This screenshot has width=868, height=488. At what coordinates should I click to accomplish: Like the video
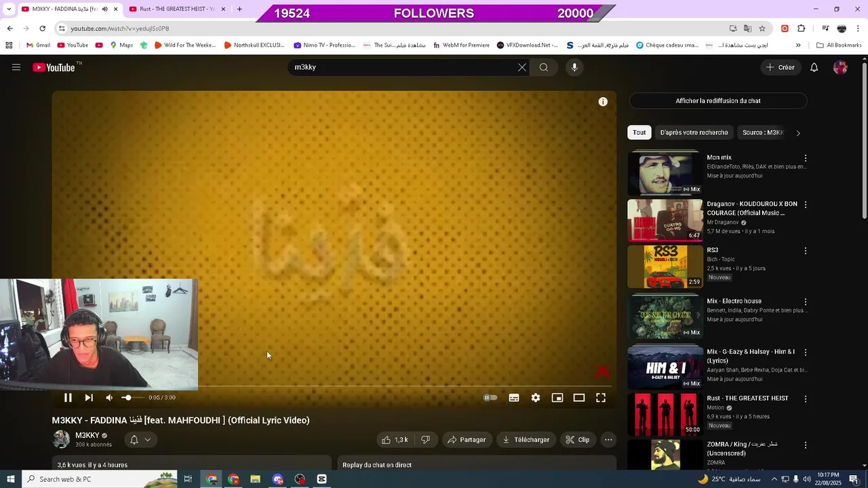click(394, 440)
